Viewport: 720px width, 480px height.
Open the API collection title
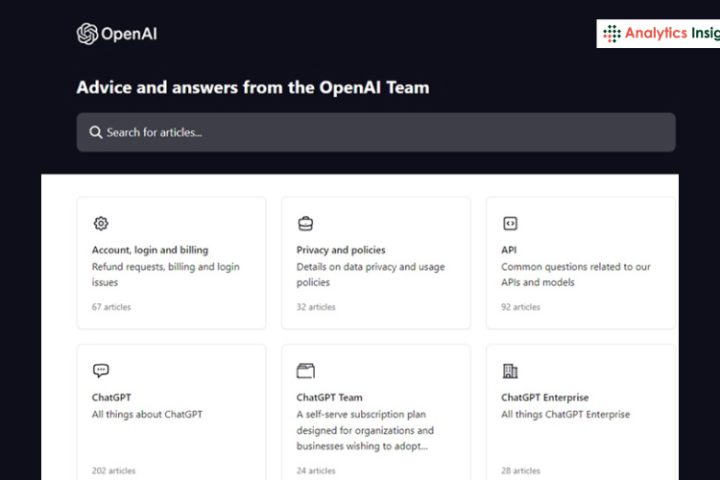[509, 250]
